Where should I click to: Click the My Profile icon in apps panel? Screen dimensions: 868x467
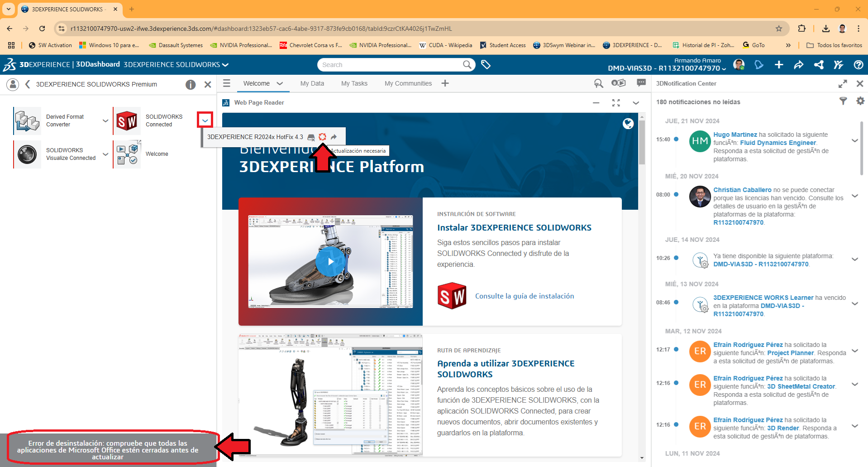(13, 84)
